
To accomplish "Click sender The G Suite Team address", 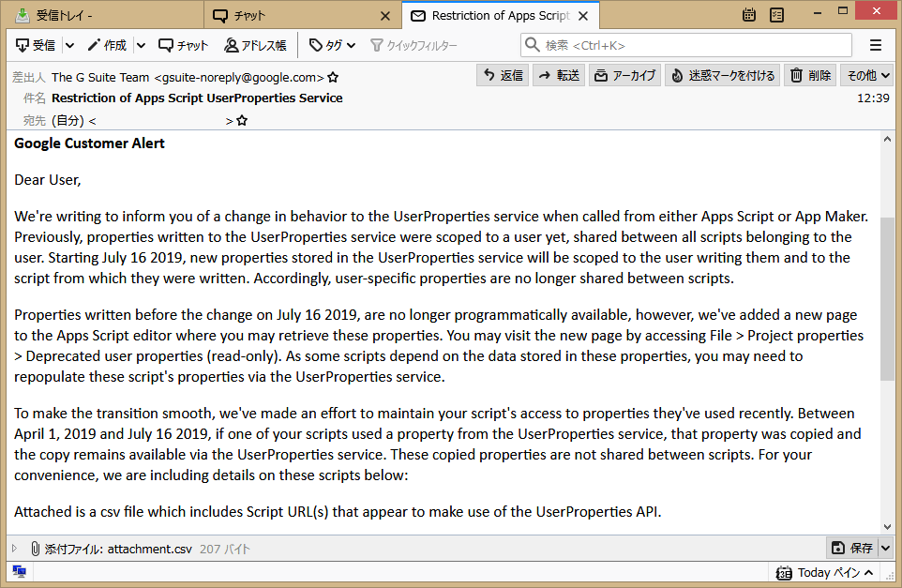I will coord(188,77).
